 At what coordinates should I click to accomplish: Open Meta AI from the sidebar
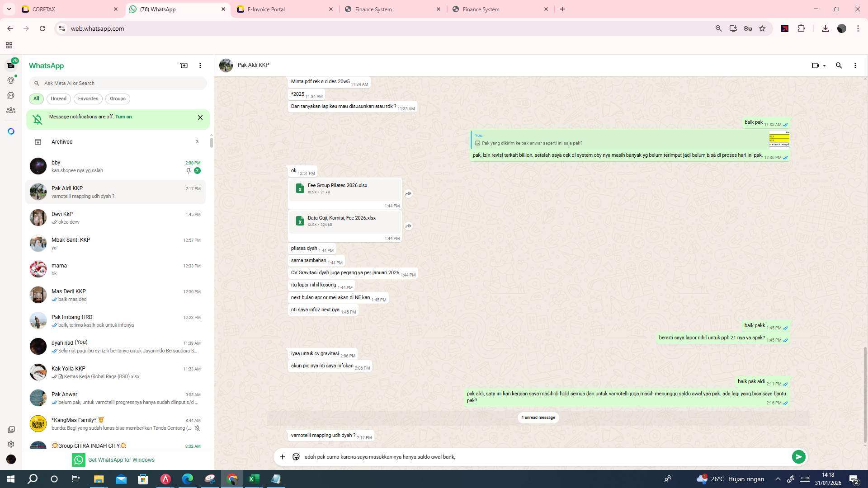point(11,131)
